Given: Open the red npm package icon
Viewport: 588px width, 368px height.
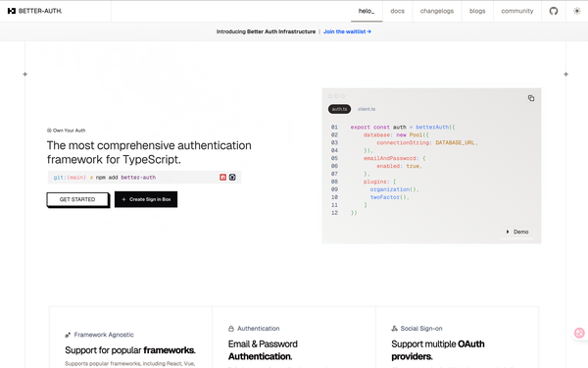Looking at the screenshot, I should point(222,178).
